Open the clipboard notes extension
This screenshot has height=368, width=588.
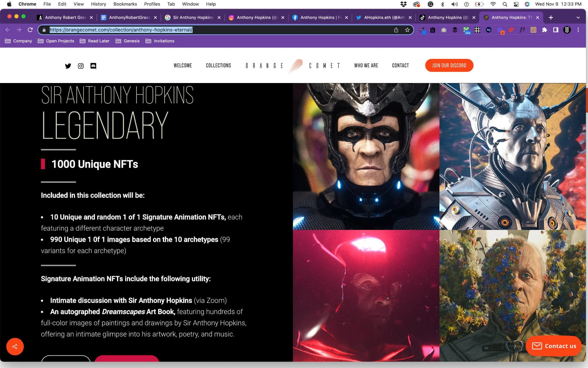433,30
